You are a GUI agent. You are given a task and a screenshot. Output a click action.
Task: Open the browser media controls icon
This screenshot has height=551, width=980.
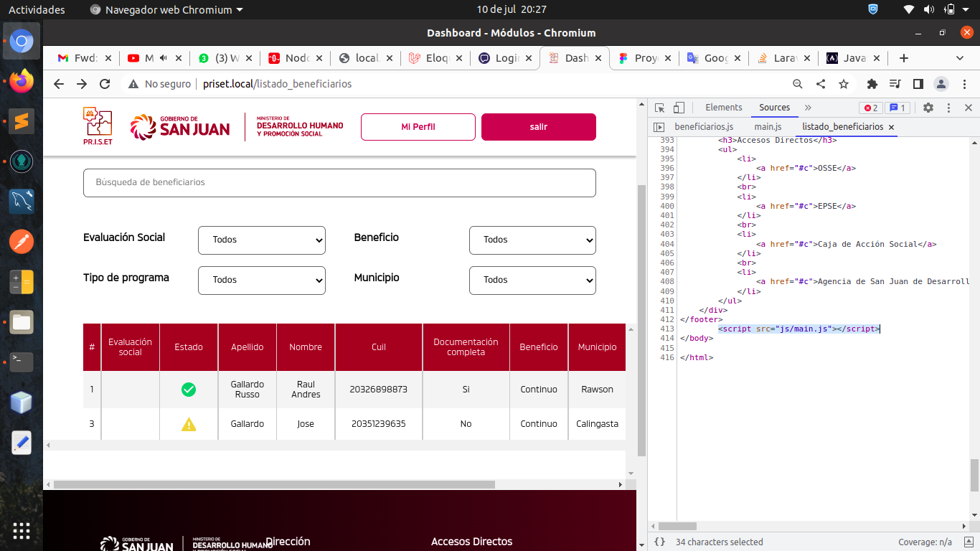[895, 84]
